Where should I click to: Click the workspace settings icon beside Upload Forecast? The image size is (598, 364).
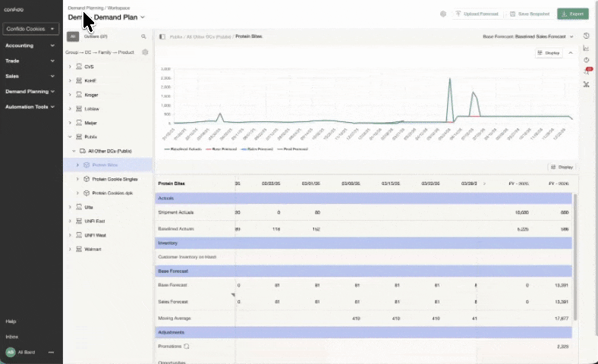[x=443, y=14]
